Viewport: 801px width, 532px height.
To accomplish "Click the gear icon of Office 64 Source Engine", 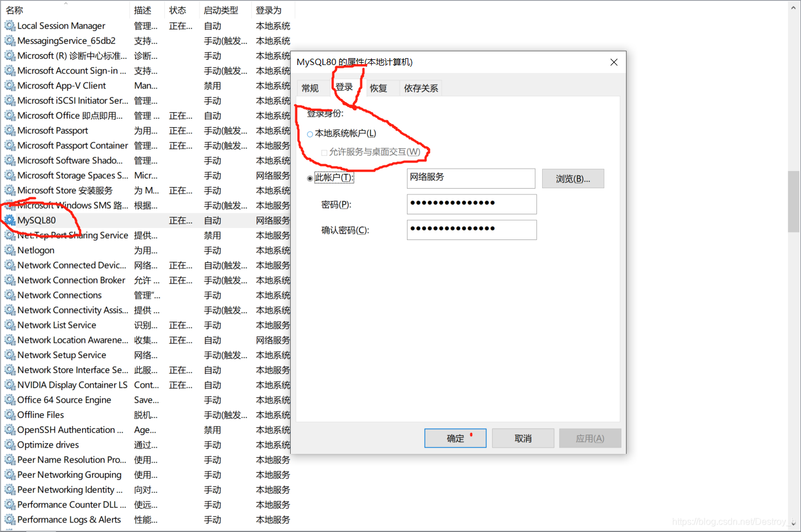I will click(x=10, y=400).
